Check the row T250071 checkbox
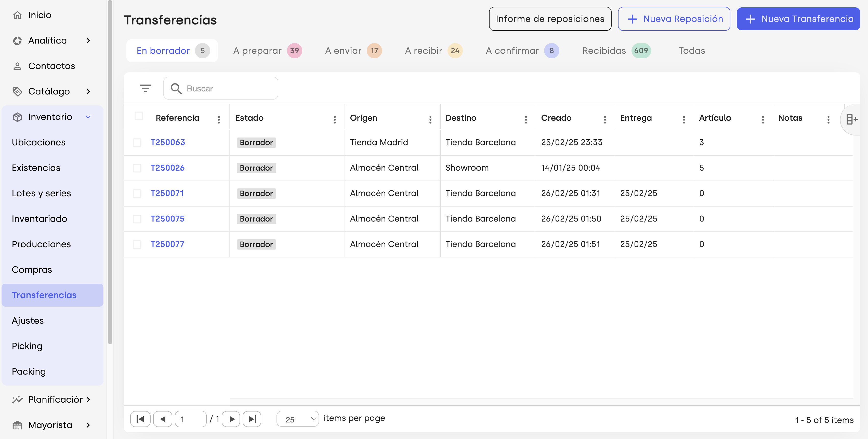 point(137,194)
